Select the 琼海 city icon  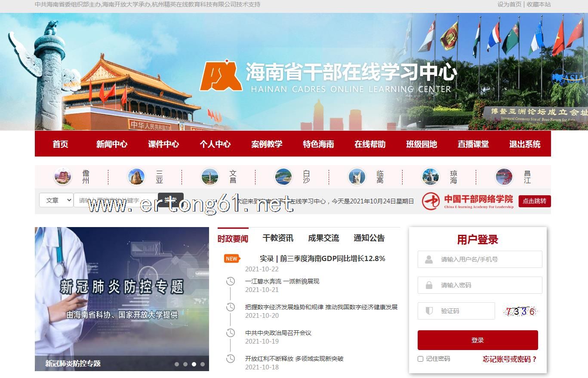[x=431, y=177]
